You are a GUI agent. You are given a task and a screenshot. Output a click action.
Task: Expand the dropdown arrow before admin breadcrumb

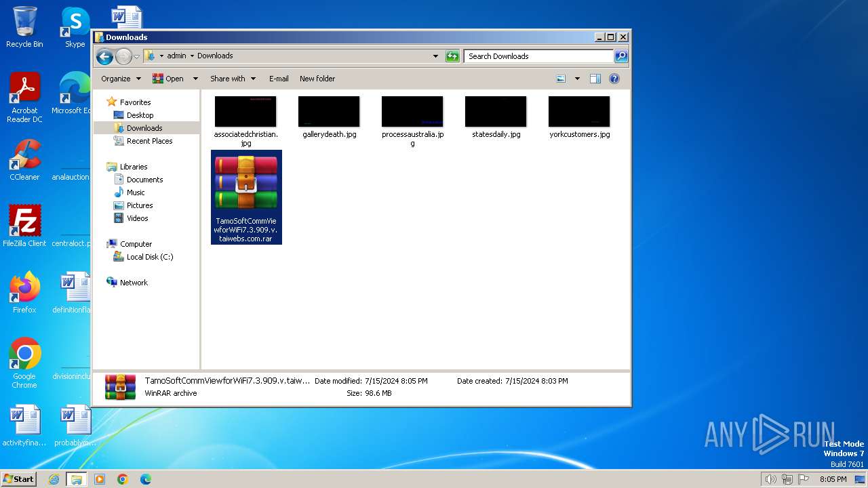tap(161, 56)
